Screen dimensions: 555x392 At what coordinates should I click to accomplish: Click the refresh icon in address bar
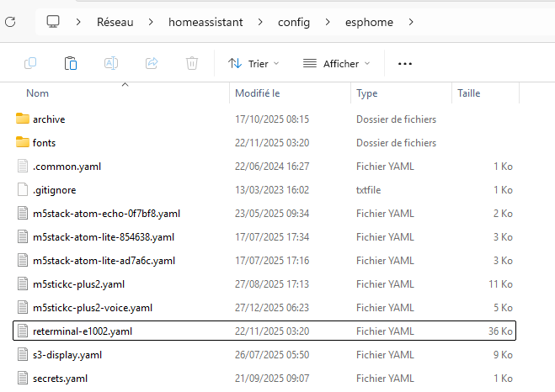[x=8, y=21]
